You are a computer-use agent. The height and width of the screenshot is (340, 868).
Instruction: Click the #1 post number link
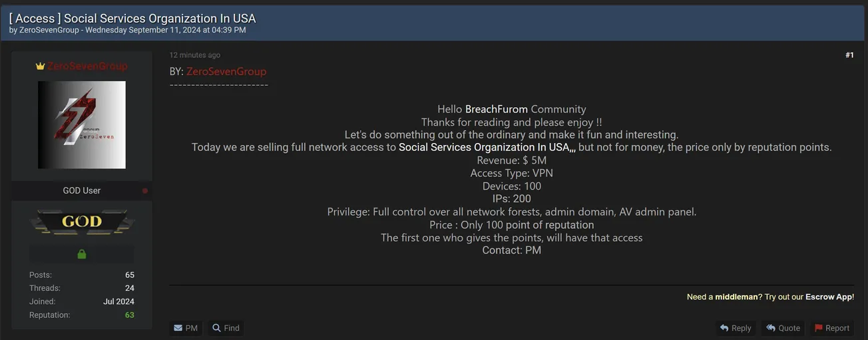point(849,55)
